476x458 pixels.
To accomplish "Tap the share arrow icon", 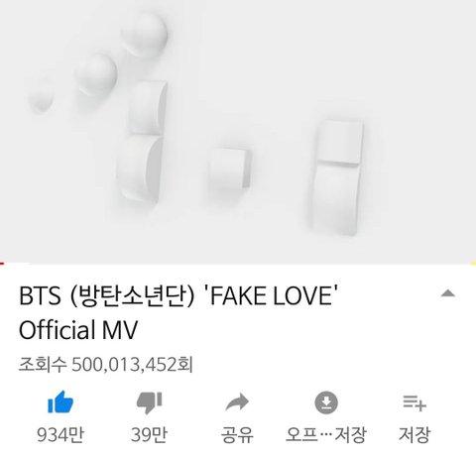I will [x=237, y=401].
